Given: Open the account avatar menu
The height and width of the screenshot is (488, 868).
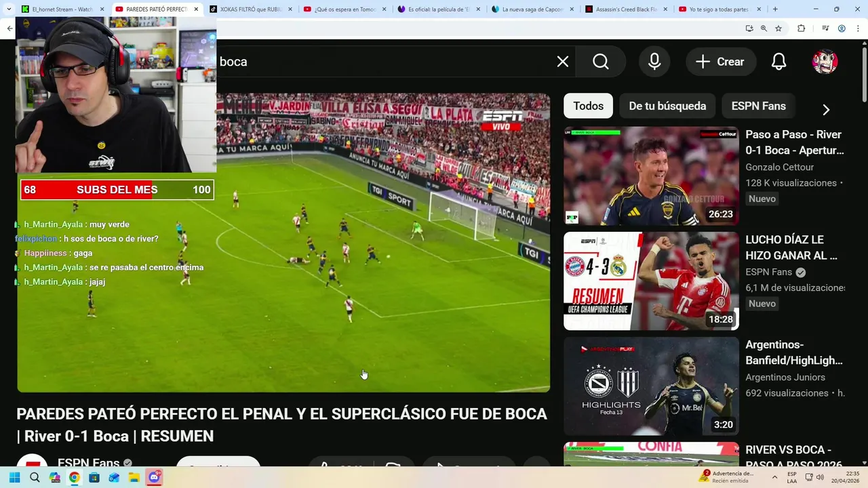Looking at the screenshot, I should [x=825, y=62].
